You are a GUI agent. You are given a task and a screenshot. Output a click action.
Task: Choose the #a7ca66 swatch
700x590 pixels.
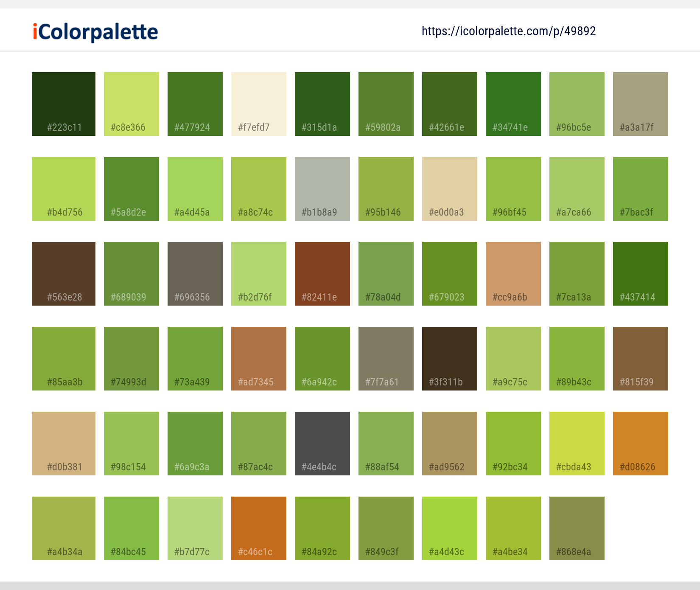point(577,189)
